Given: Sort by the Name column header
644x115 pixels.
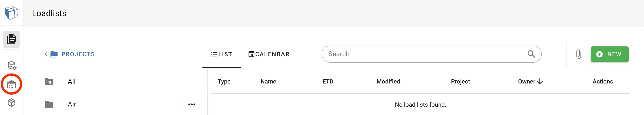Looking at the screenshot, I should coord(268,82).
